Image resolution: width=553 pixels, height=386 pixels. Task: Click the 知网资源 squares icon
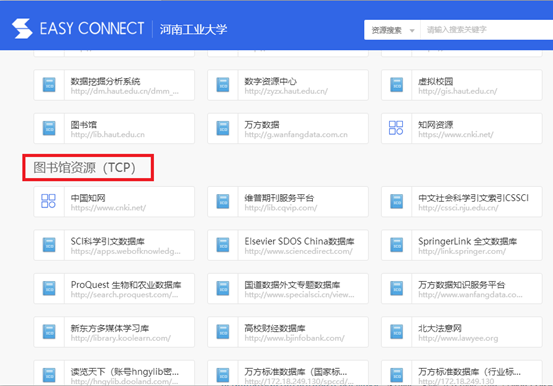pos(396,128)
